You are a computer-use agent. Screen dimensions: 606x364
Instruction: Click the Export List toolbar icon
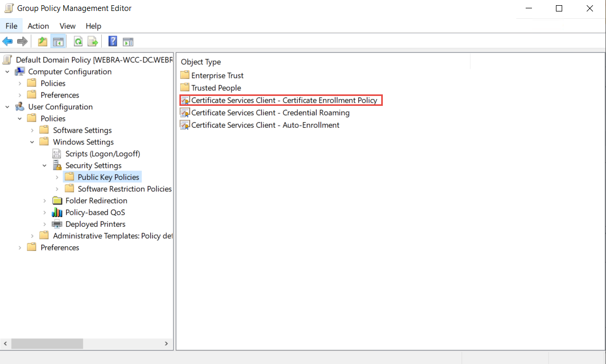click(x=93, y=41)
